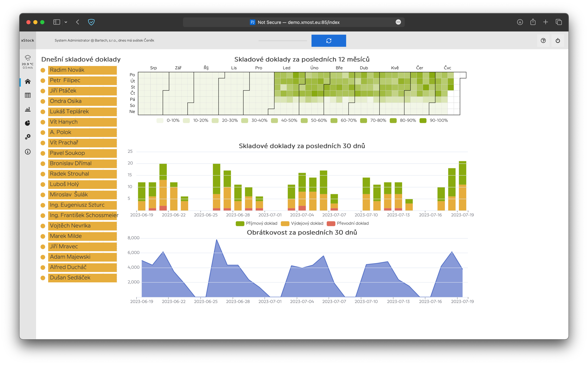Click the 90-100% heatmap legend swatch
Screen dimensions: 588x365
click(423, 121)
